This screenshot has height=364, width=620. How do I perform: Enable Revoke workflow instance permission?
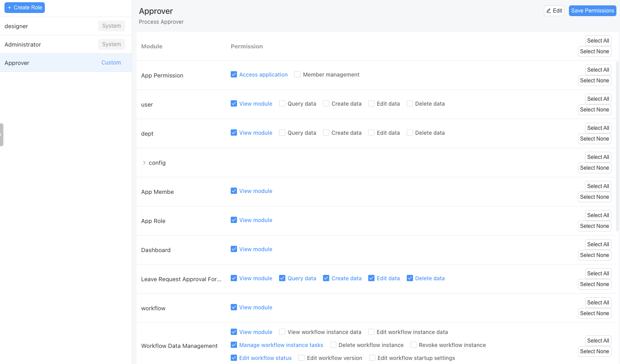coord(413,345)
